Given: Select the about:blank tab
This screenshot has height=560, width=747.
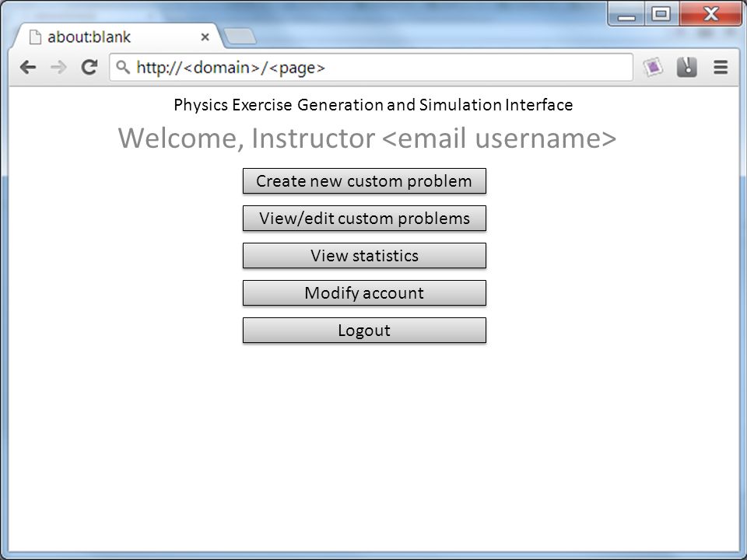Looking at the screenshot, I should tap(117, 37).
